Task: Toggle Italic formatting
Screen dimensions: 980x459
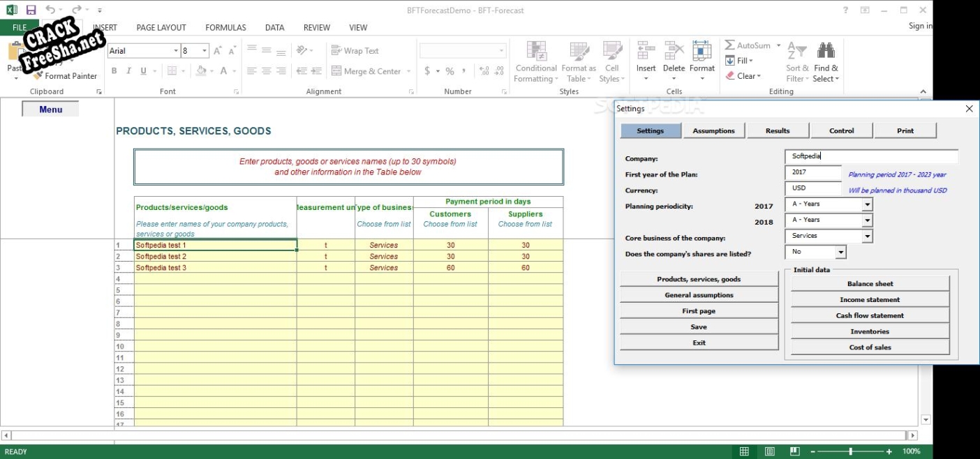Action: (x=129, y=71)
